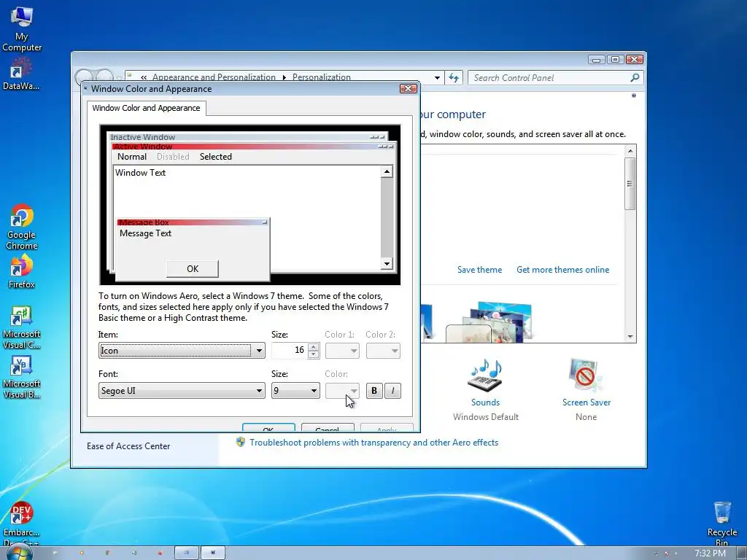Click the Sounds icon in Personalization

(x=485, y=376)
